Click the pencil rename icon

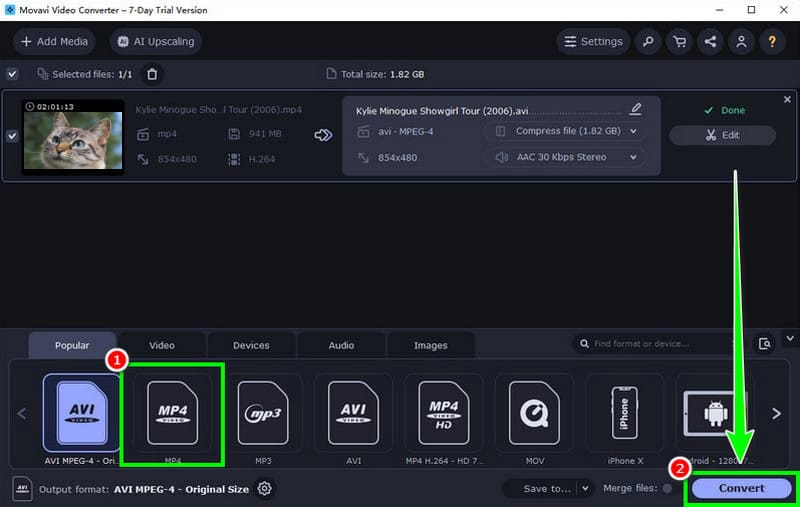tap(635, 109)
